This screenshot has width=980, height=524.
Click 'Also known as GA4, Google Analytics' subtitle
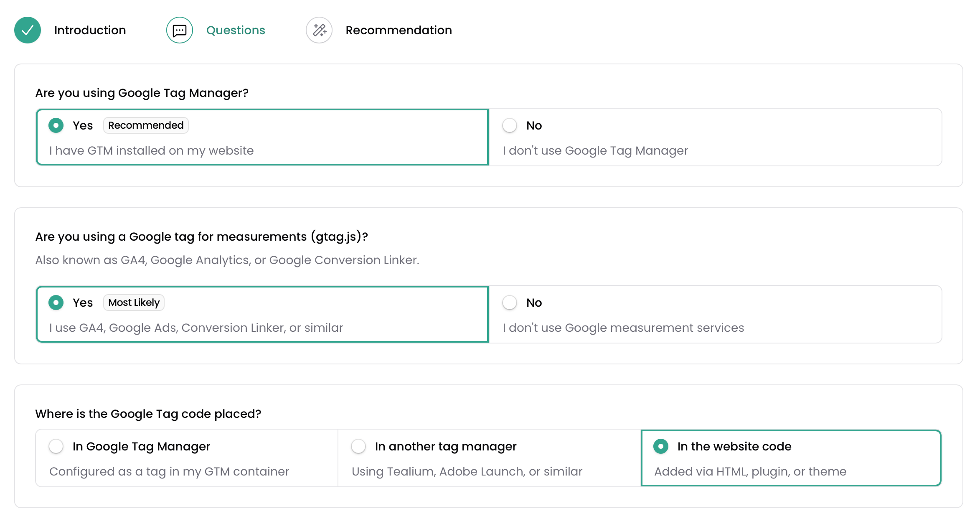pyautogui.click(x=227, y=260)
